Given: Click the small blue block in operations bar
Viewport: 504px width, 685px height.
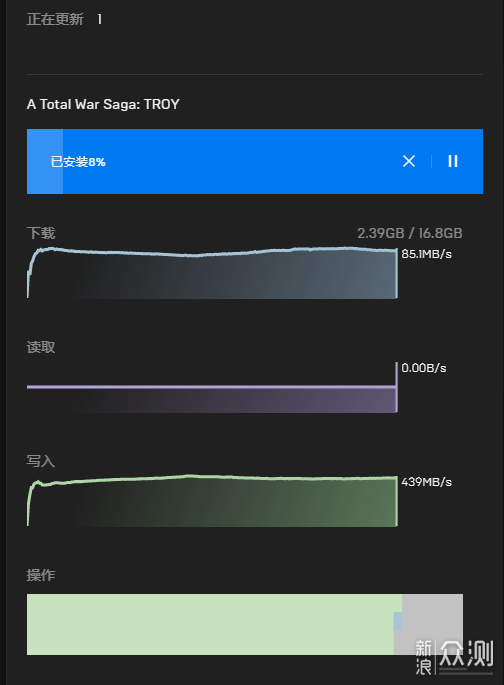Looking at the screenshot, I should (x=397, y=621).
